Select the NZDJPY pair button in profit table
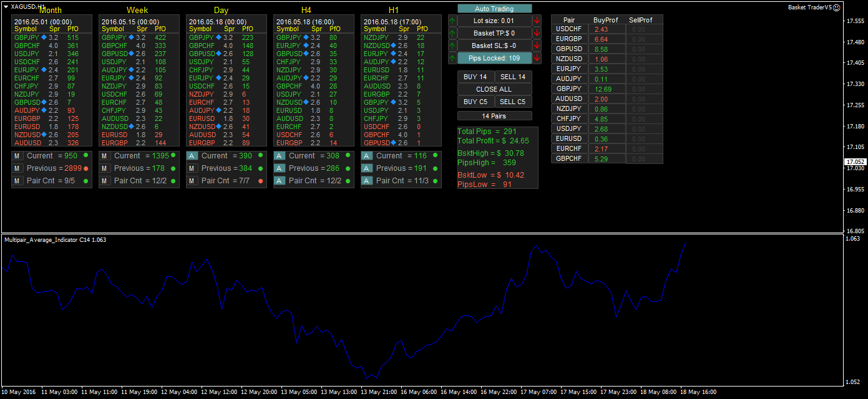The image size is (868, 399). pos(569,109)
